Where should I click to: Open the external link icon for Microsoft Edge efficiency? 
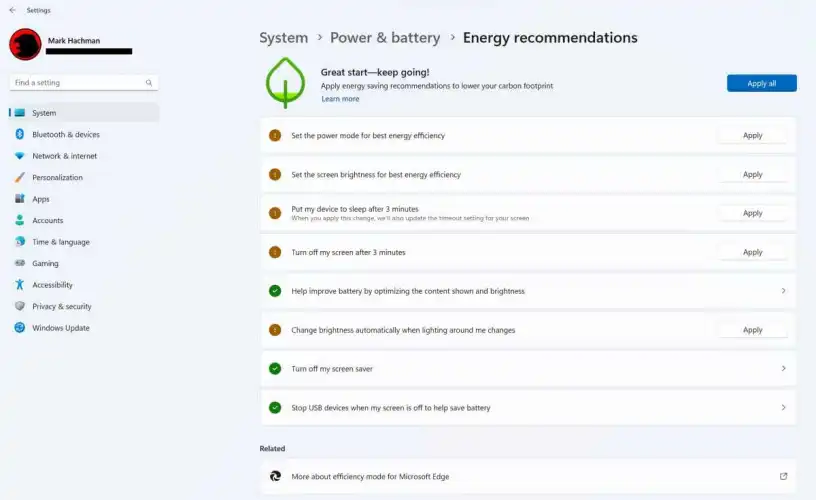(783, 476)
